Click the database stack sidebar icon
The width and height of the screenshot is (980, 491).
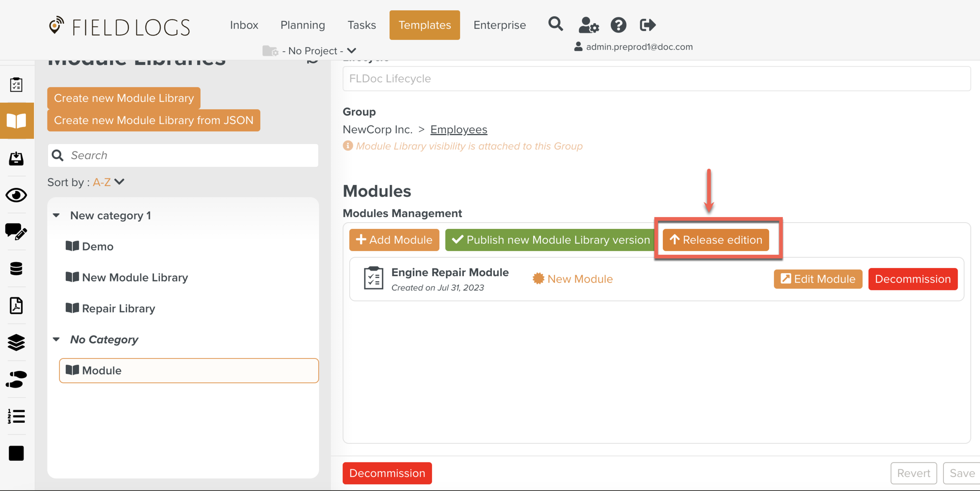[x=16, y=269]
